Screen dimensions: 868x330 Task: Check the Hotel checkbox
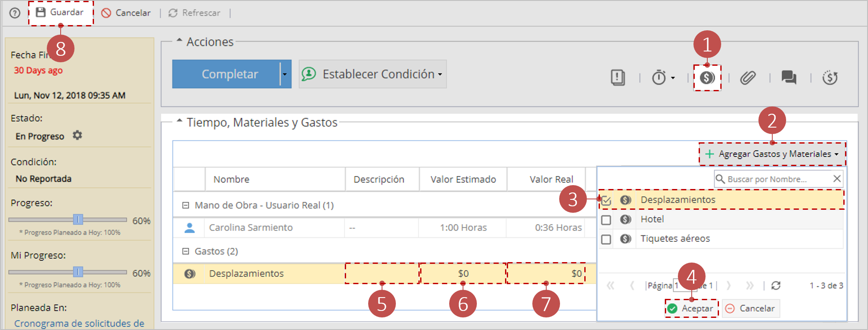(606, 220)
